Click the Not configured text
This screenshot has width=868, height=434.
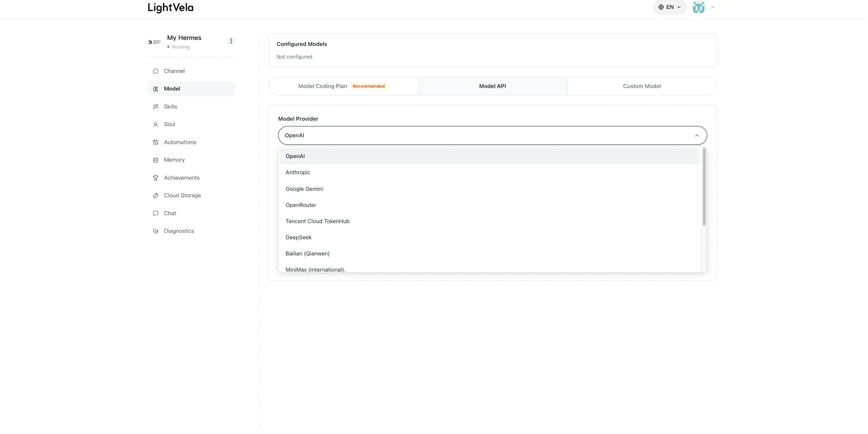[294, 57]
